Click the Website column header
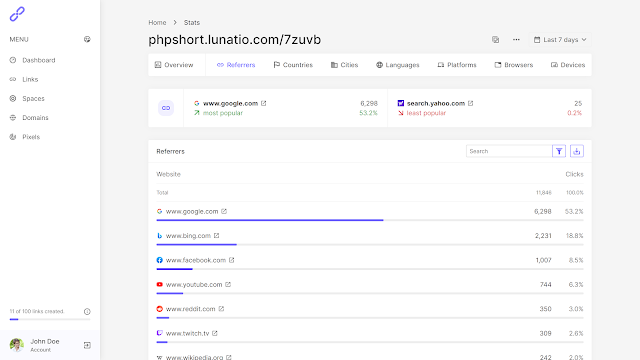This screenshot has height=360, width=640. pos(168,174)
